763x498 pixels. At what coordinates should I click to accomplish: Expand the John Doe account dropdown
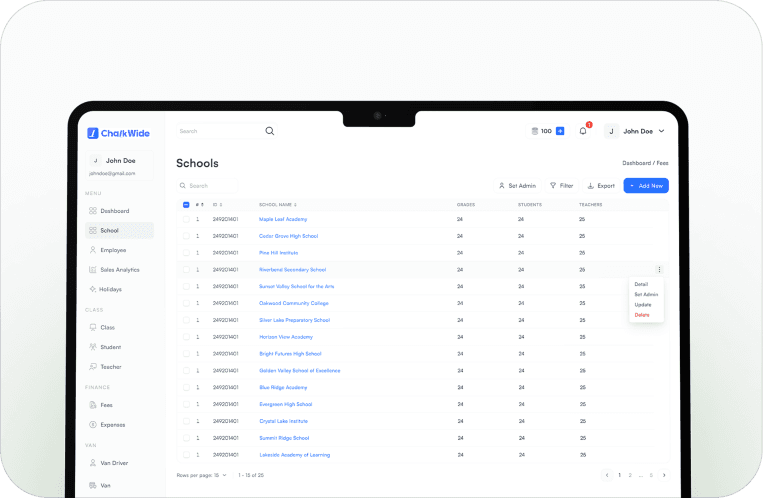tap(661, 131)
